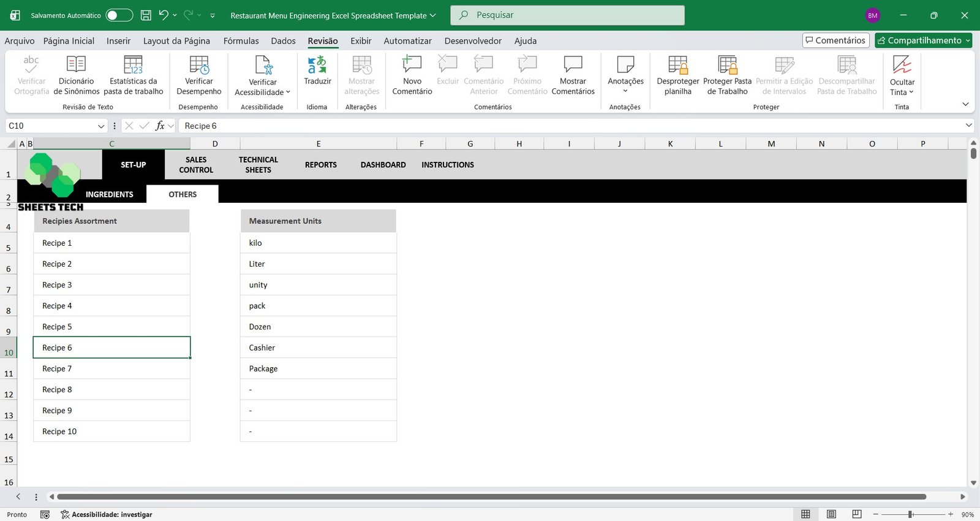Screen dimensions: 980x521
Task: Click Estatísticas da pasta de trabalho
Action: 133,65
